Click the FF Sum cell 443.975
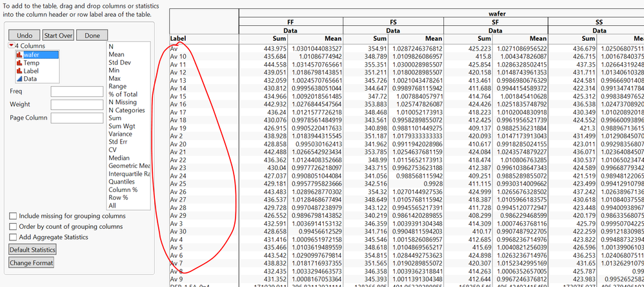The image size is (644, 287). point(274,48)
